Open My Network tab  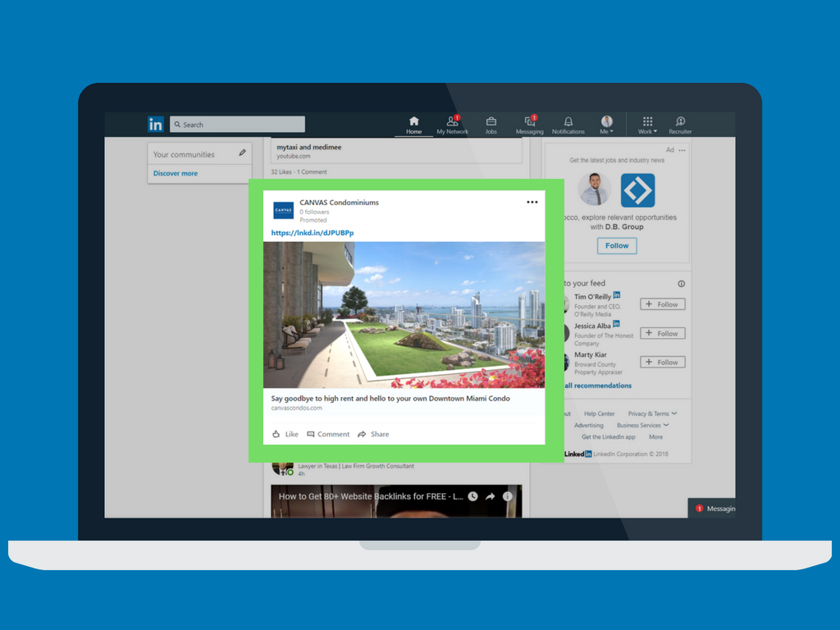pyautogui.click(x=452, y=126)
